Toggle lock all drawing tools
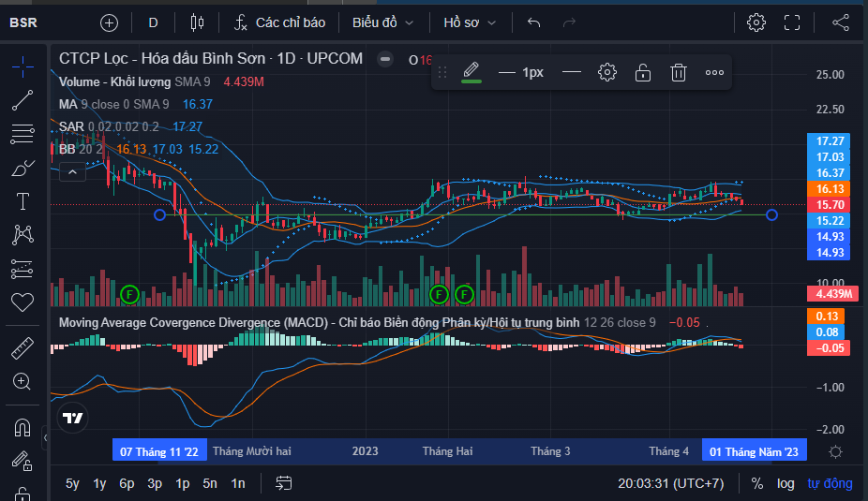The image size is (868, 501). [22, 494]
